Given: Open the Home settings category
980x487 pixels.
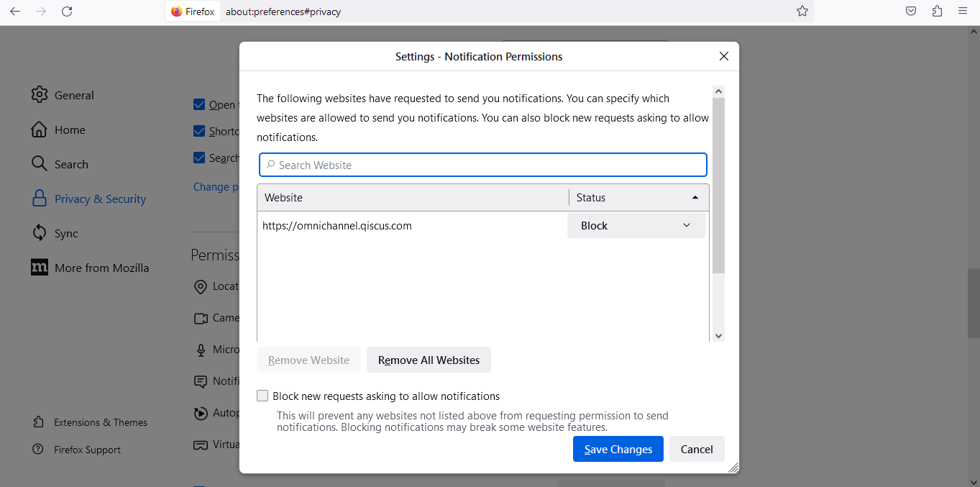Looking at the screenshot, I should (70, 129).
